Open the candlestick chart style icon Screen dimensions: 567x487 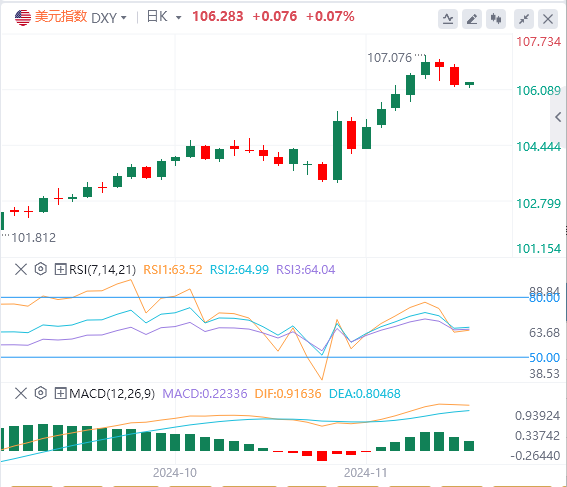pos(496,18)
